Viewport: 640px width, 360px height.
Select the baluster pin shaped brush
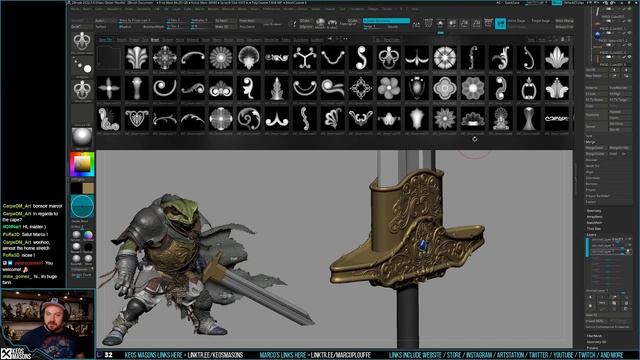[137, 88]
